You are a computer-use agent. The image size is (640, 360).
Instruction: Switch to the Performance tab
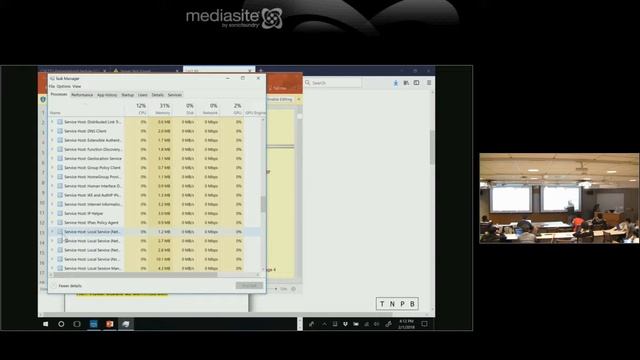tap(82, 95)
